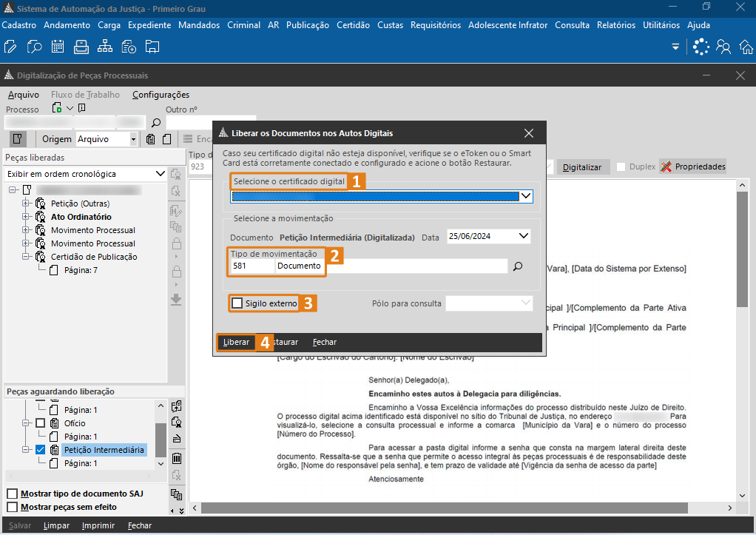Open the Andamento menu
The height and width of the screenshot is (535, 756).
tap(67, 25)
